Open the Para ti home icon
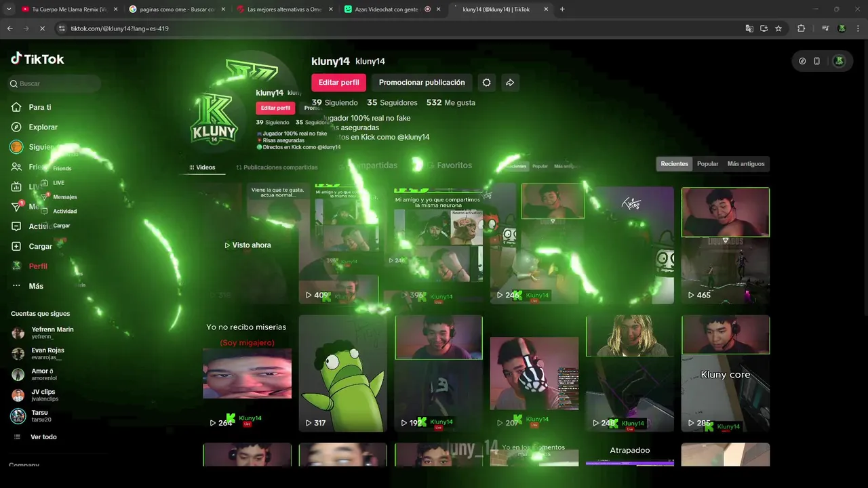Viewport: 868px width, 488px height. (16, 107)
